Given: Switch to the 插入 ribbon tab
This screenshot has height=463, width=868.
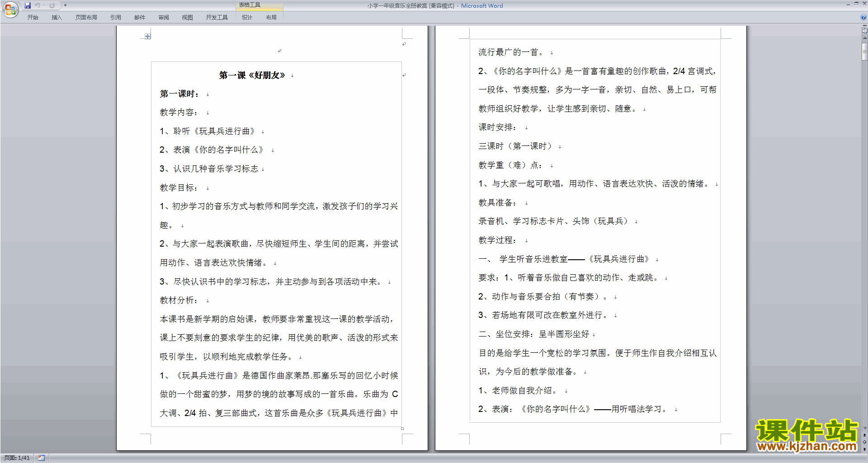Looking at the screenshot, I should [x=57, y=17].
